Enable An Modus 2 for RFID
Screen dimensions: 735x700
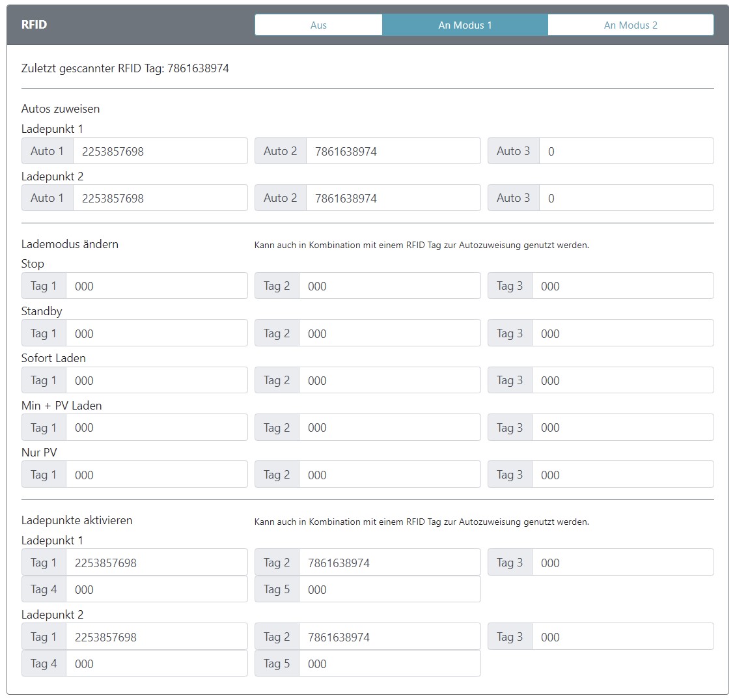pos(630,25)
